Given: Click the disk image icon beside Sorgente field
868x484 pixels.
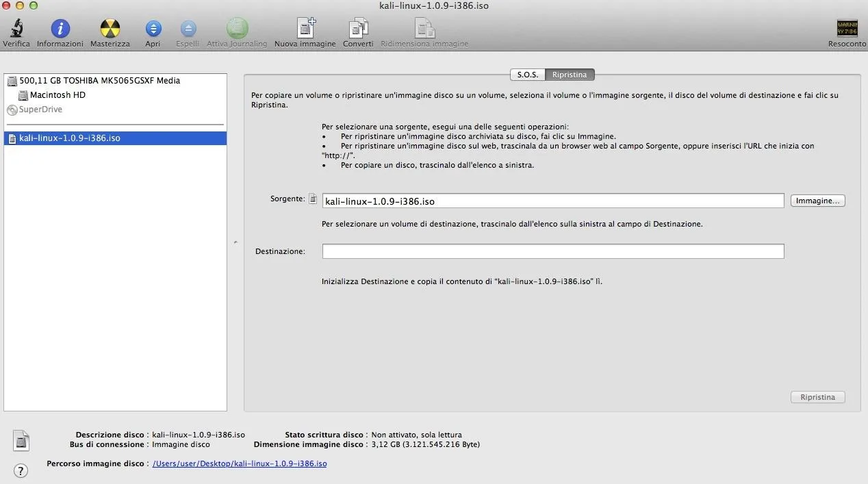Looking at the screenshot, I should (313, 199).
